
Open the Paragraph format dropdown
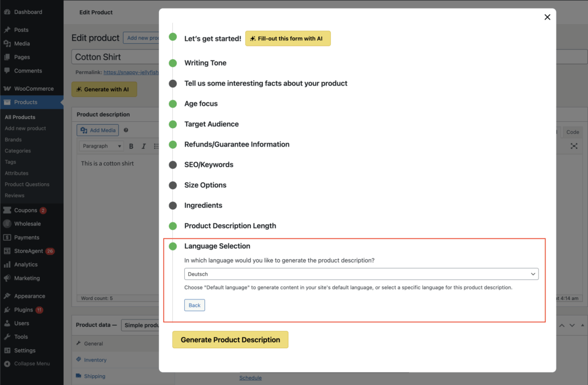102,146
